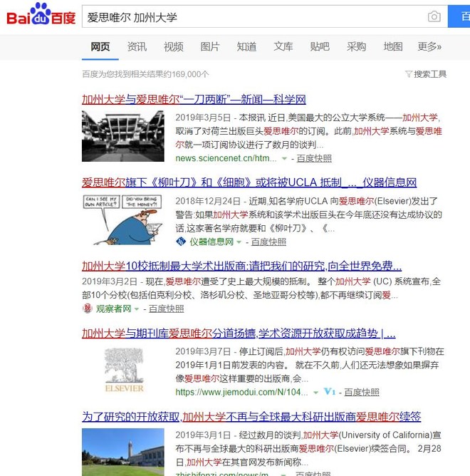
Task: Click the news.sciencenet.cn URL link
Action: point(226,158)
